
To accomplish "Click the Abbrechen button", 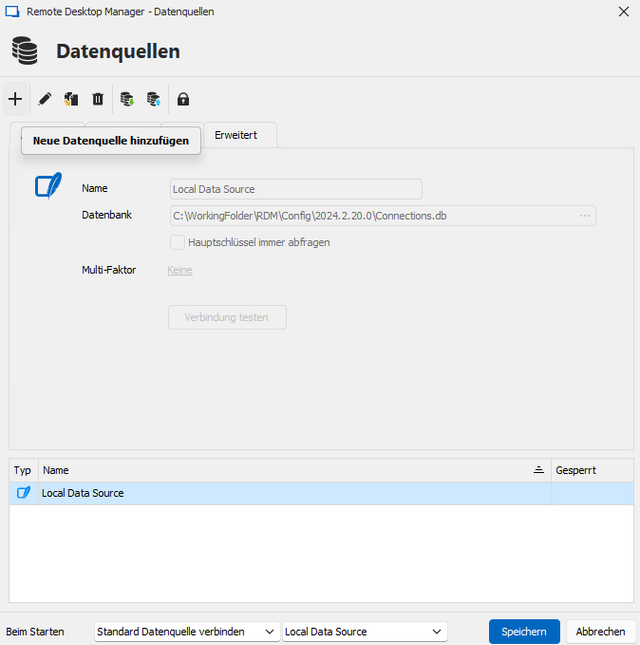I will pos(601,631).
